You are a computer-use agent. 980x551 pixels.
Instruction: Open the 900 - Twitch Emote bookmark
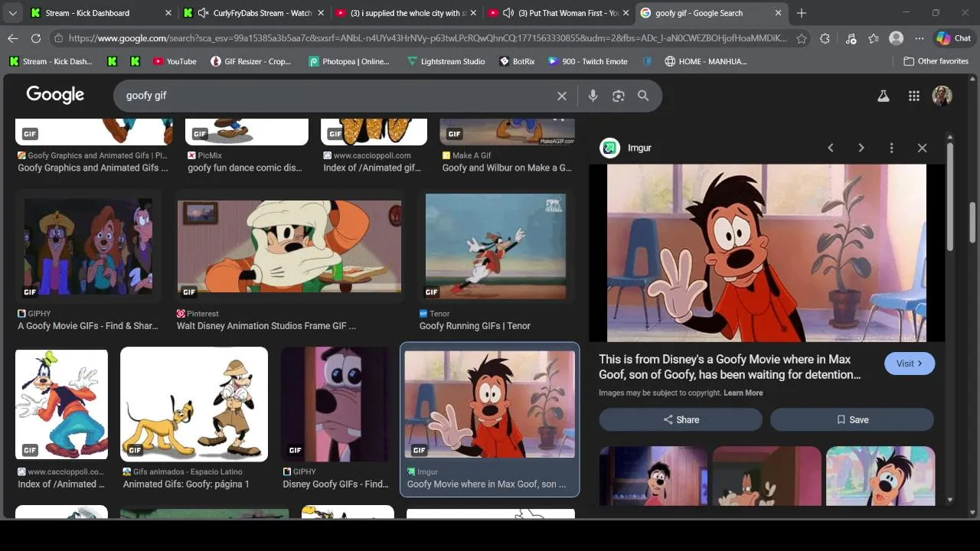coord(587,61)
